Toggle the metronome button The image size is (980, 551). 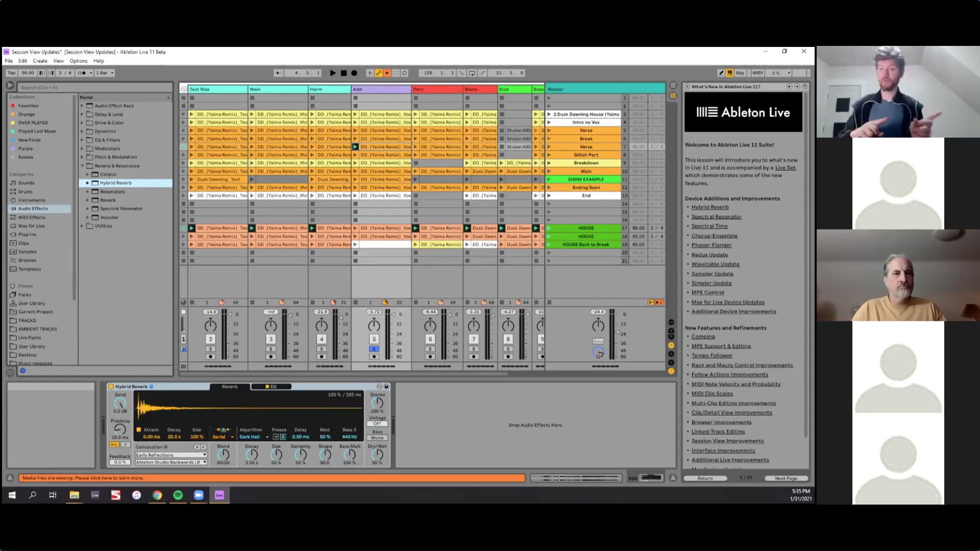point(82,73)
